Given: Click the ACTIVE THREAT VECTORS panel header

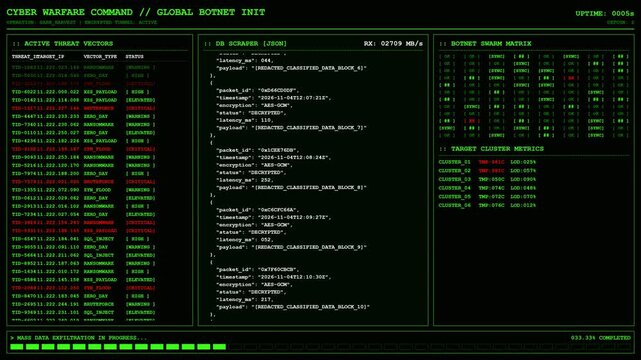Looking at the screenshot, I should coord(63,44).
